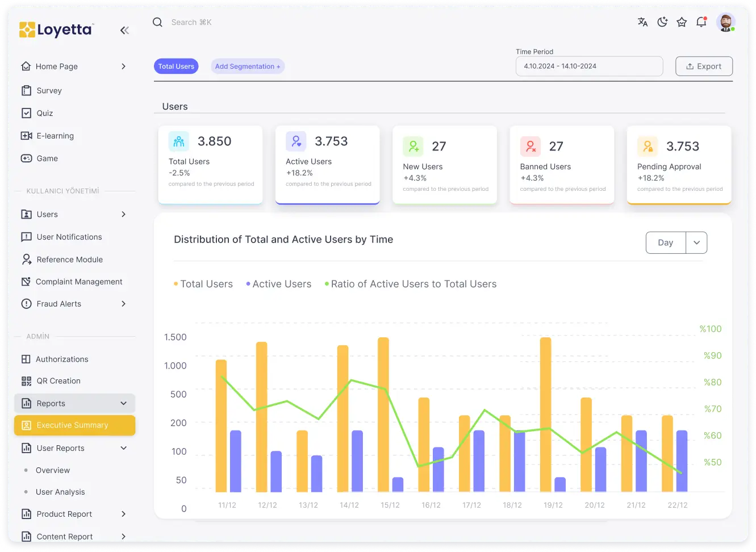
Task: Click the Authorizations grid icon
Action: 26,359
